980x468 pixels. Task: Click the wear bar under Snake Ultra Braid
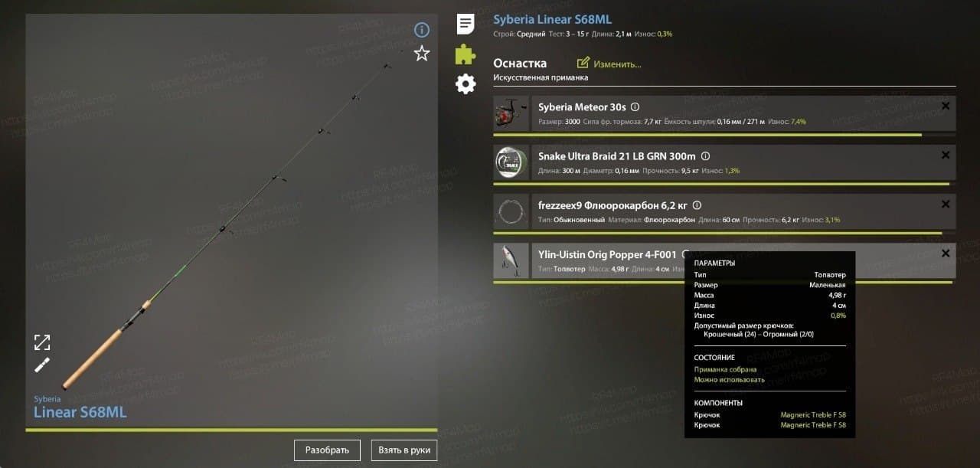pos(724,184)
